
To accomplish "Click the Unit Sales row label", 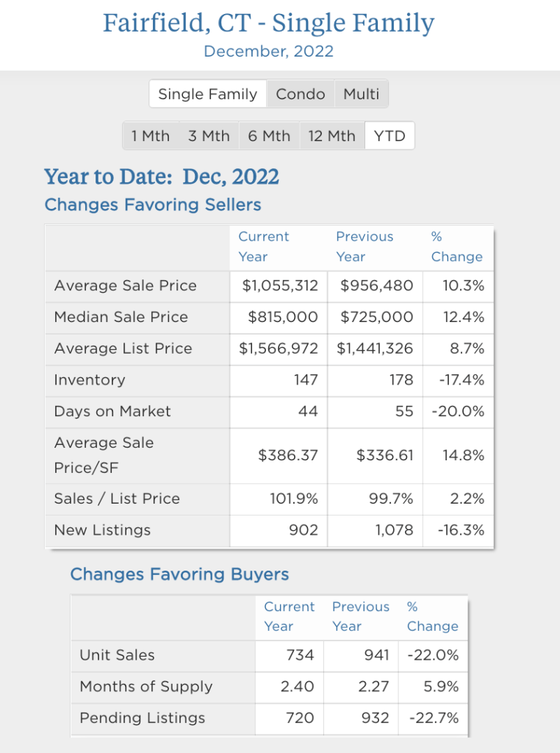I will pos(117,655).
